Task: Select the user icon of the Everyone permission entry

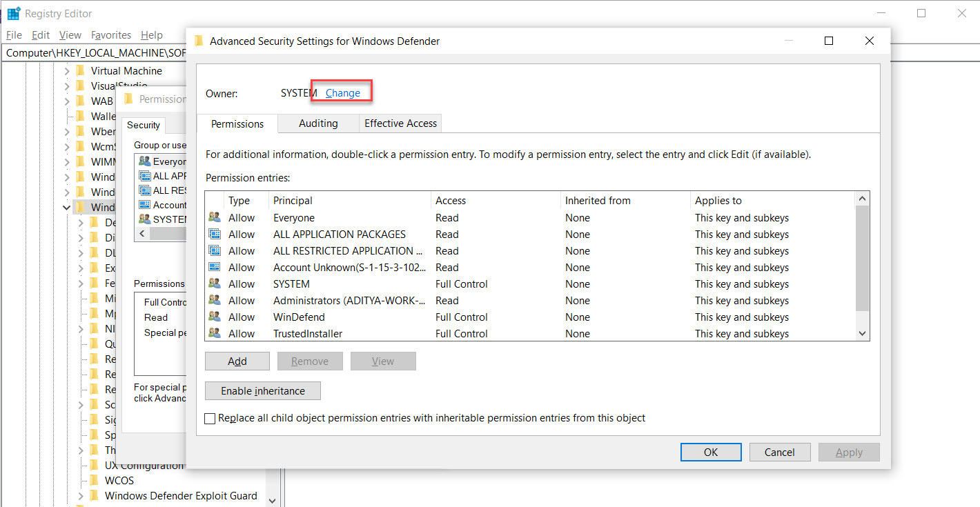Action: coord(215,218)
